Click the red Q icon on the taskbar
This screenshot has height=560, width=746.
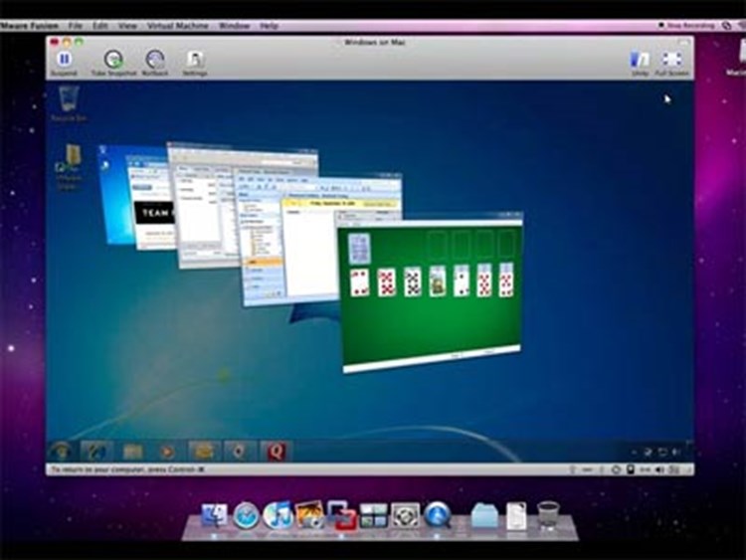[277, 451]
